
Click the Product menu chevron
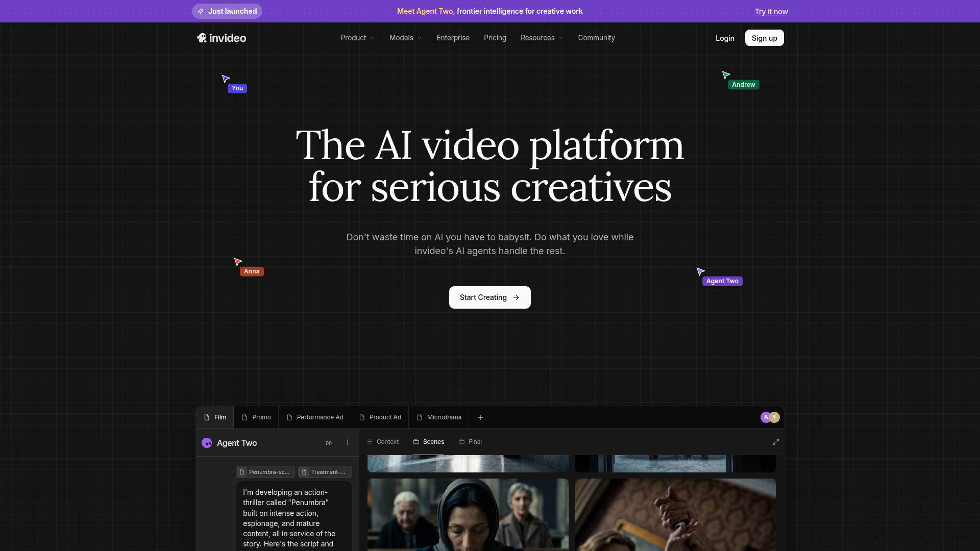(x=372, y=38)
